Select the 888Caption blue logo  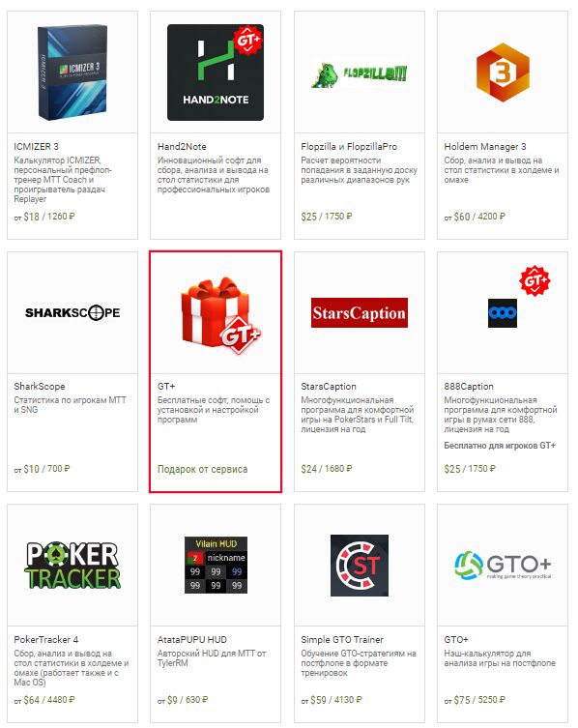tap(503, 313)
